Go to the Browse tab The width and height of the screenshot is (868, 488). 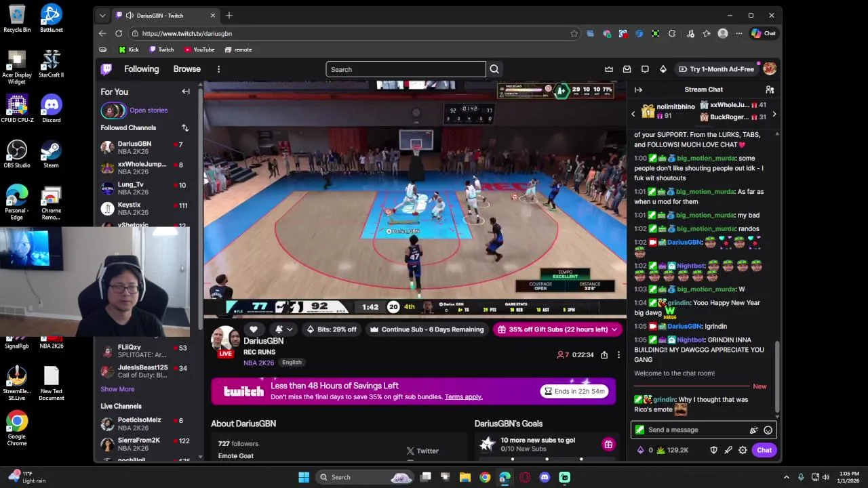point(186,69)
